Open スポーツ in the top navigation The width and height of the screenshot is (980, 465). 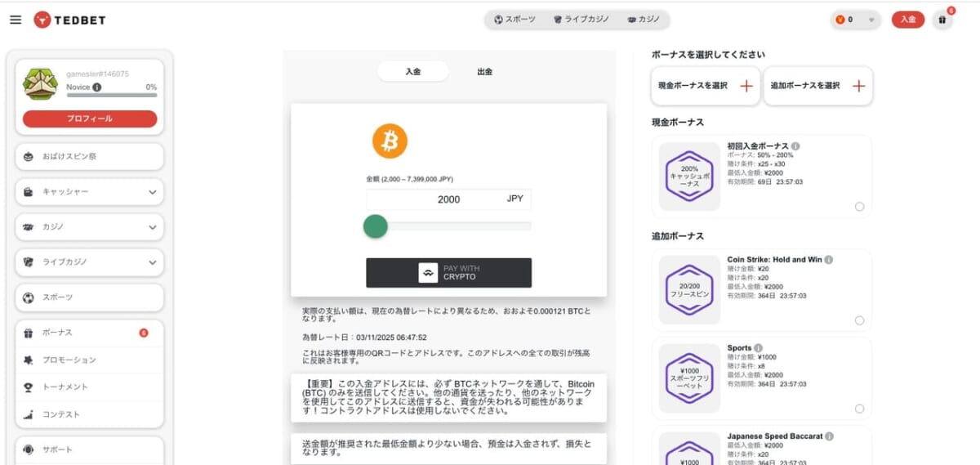[x=515, y=19]
